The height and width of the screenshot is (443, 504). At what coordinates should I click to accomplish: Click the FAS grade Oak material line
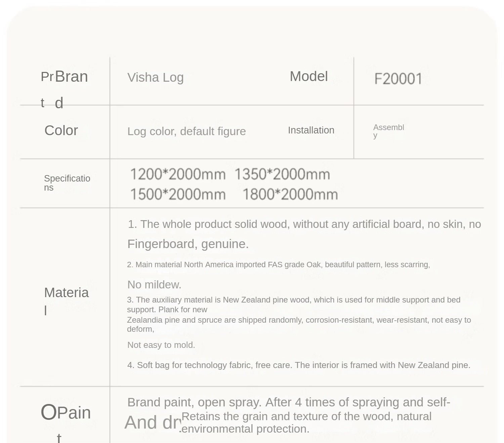[x=278, y=265]
